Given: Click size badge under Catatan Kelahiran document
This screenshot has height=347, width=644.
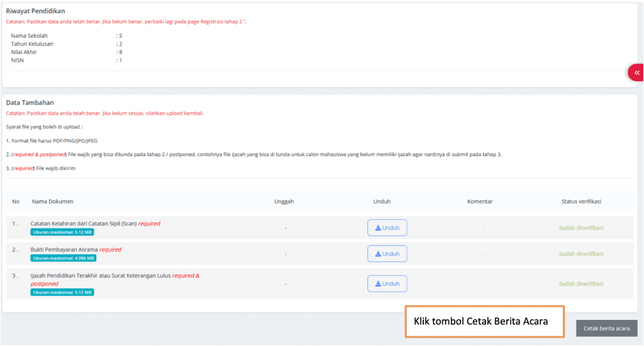Looking at the screenshot, I should (x=62, y=232).
